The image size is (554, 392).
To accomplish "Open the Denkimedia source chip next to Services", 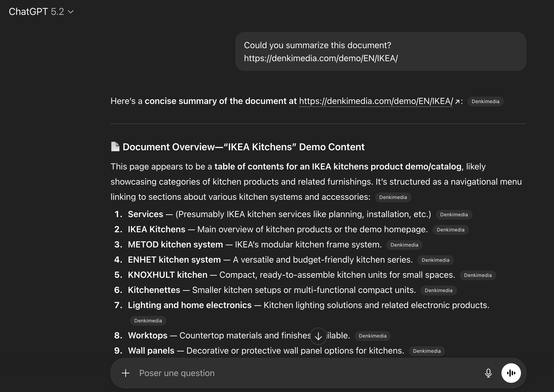I will (454, 214).
